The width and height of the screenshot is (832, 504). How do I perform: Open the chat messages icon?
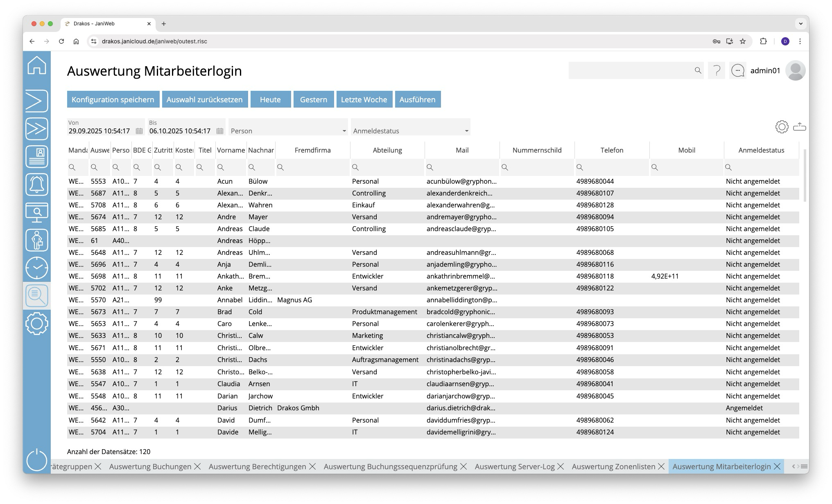(737, 71)
